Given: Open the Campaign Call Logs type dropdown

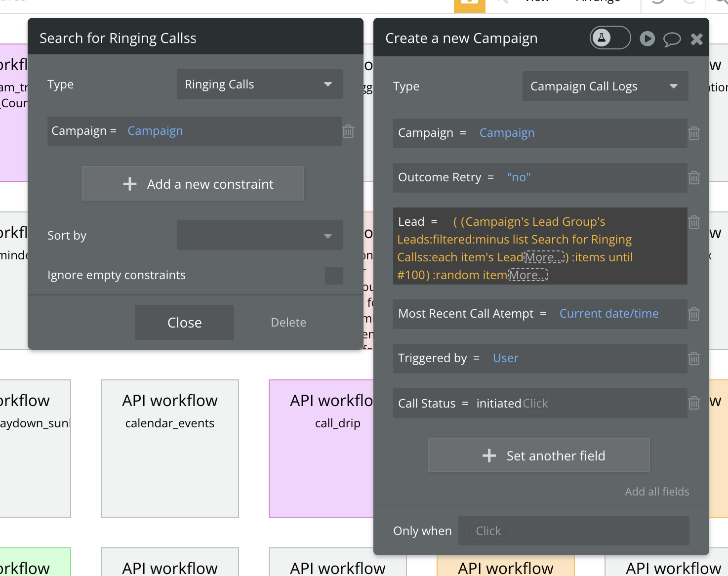Looking at the screenshot, I should point(606,86).
